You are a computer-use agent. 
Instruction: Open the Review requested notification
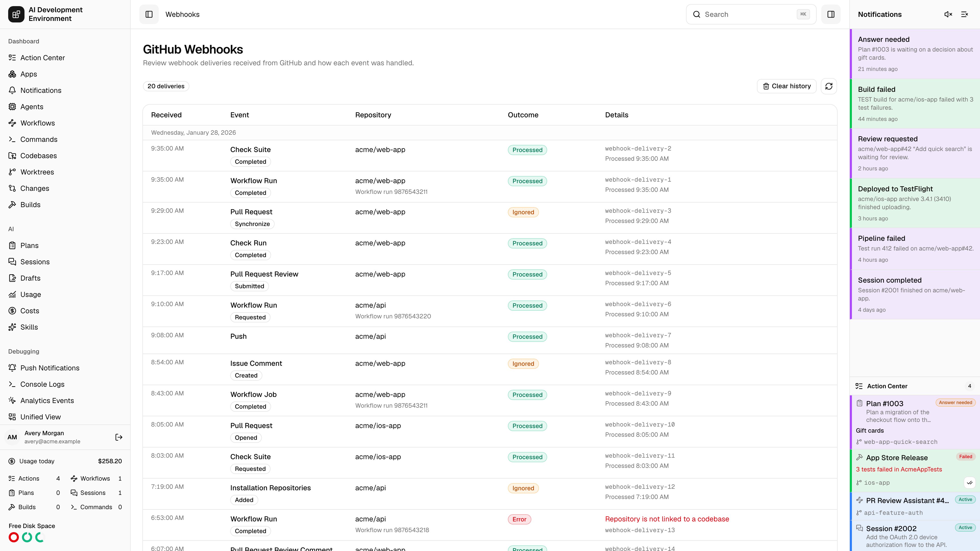[x=915, y=154]
